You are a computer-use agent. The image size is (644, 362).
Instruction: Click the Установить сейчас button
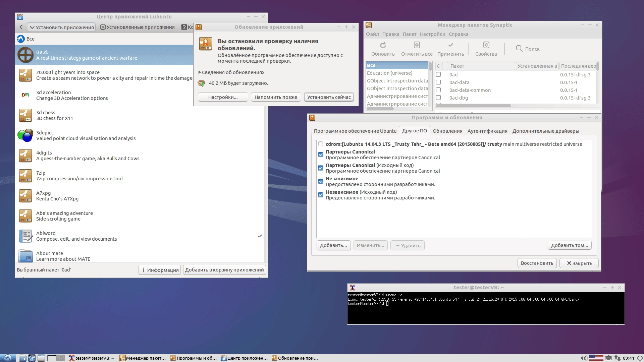click(x=329, y=97)
